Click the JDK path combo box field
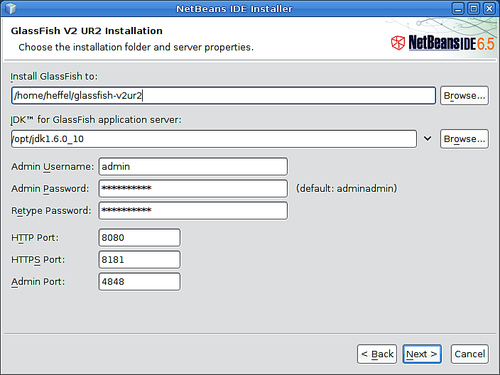This screenshot has height=375, width=500. (x=214, y=139)
